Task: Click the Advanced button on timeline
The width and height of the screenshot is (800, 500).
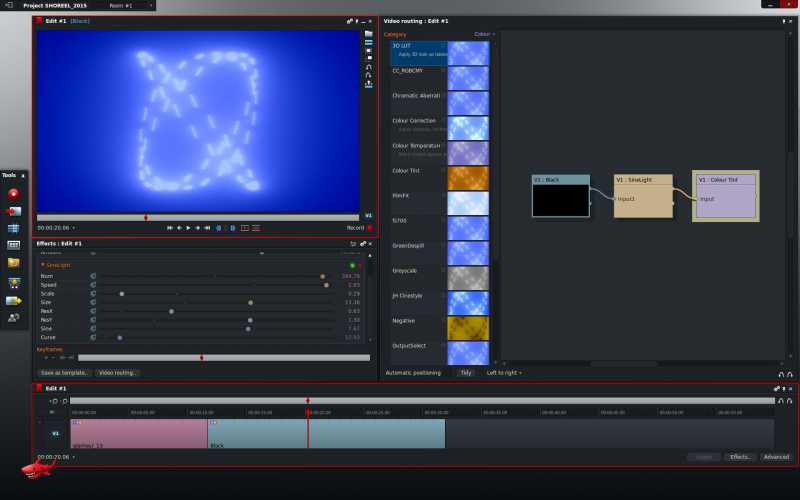Action: tap(775, 457)
